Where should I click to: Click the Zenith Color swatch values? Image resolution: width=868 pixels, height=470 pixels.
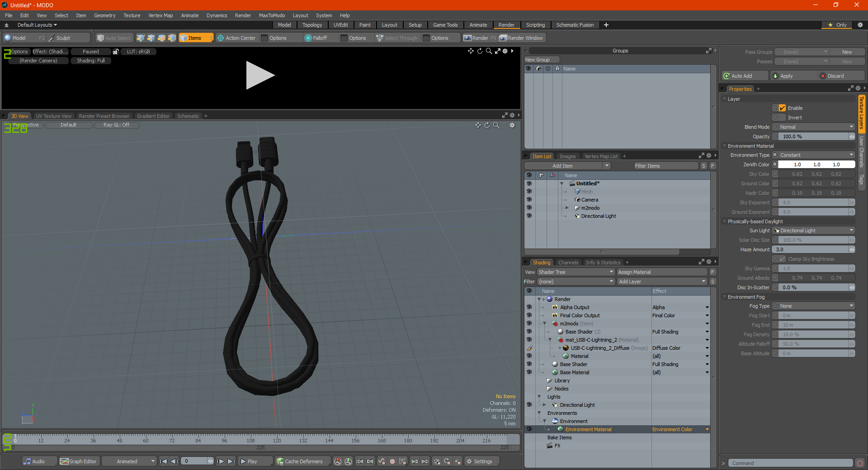pyautogui.click(x=816, y=164)
